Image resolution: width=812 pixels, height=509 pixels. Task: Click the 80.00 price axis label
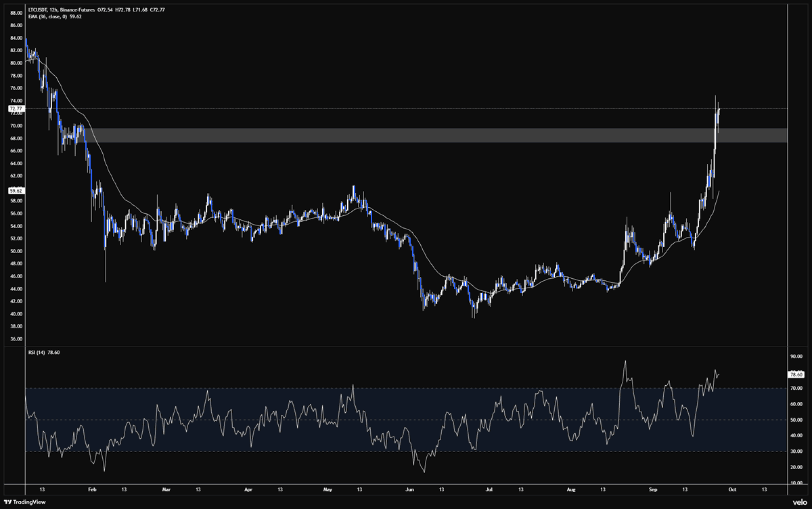(16, 63)
